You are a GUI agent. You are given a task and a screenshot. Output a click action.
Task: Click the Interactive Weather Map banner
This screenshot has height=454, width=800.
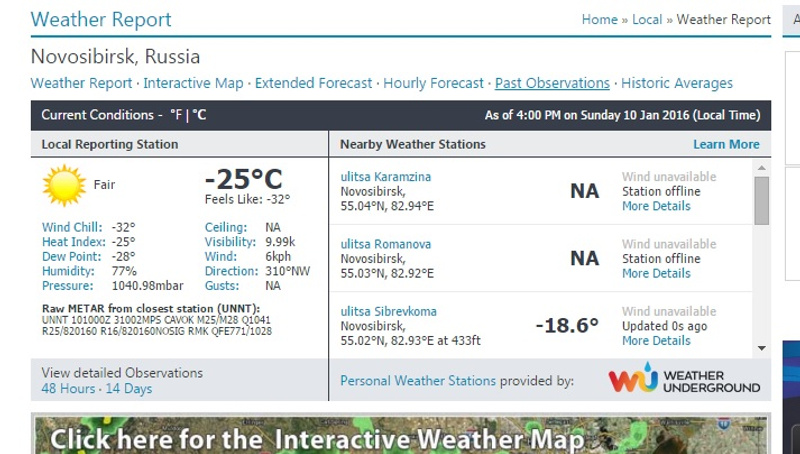317,438
